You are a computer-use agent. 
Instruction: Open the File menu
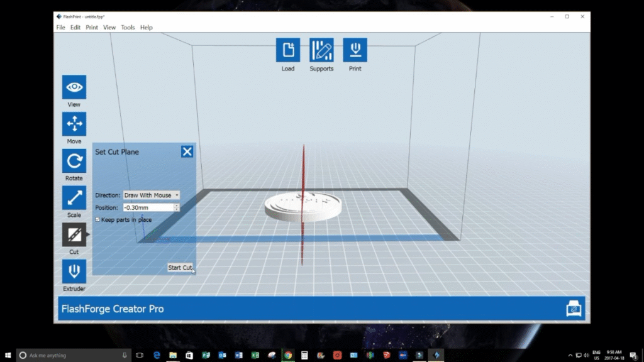[x=60, y=28]
